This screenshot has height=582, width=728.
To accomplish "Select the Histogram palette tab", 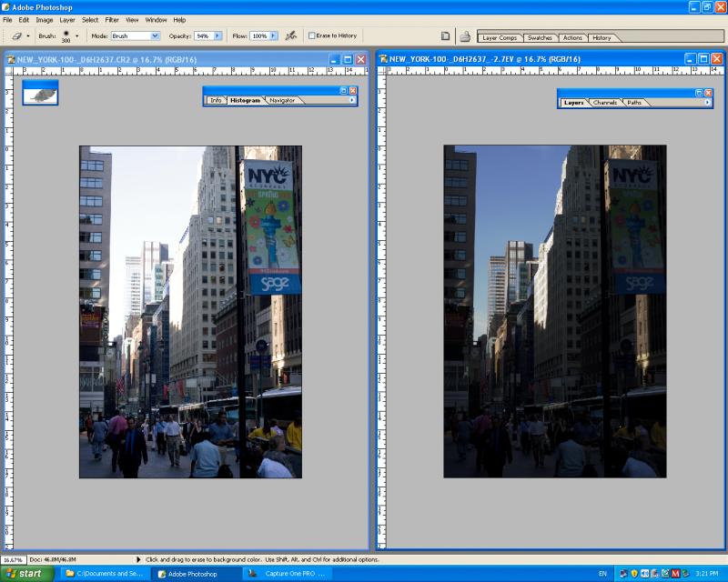I will pos(245,100).
